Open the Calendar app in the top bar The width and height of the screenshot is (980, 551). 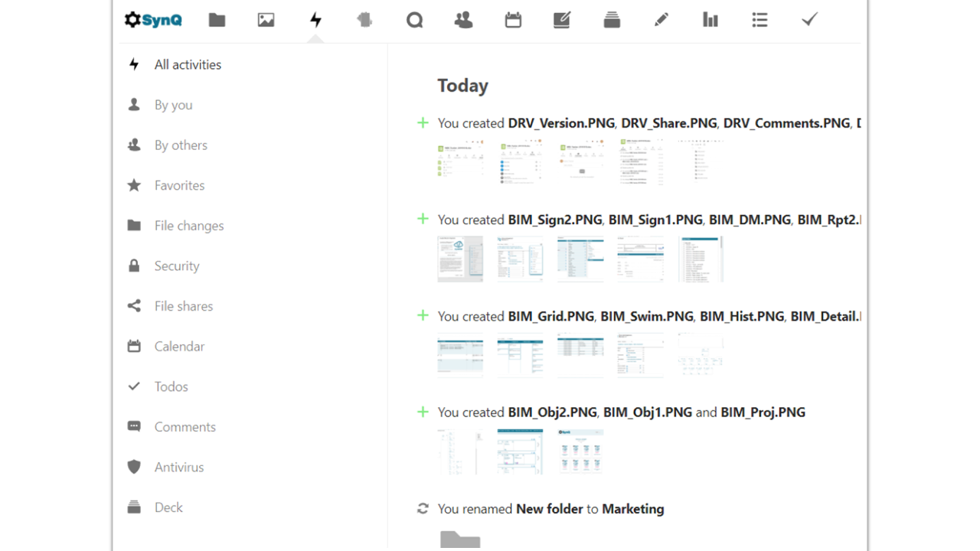[513, 20]
